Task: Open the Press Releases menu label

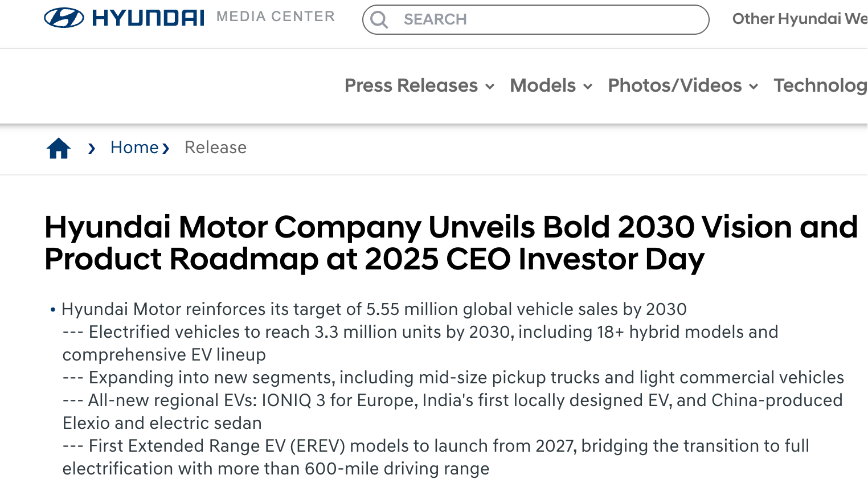Action: tap(411, 85)
